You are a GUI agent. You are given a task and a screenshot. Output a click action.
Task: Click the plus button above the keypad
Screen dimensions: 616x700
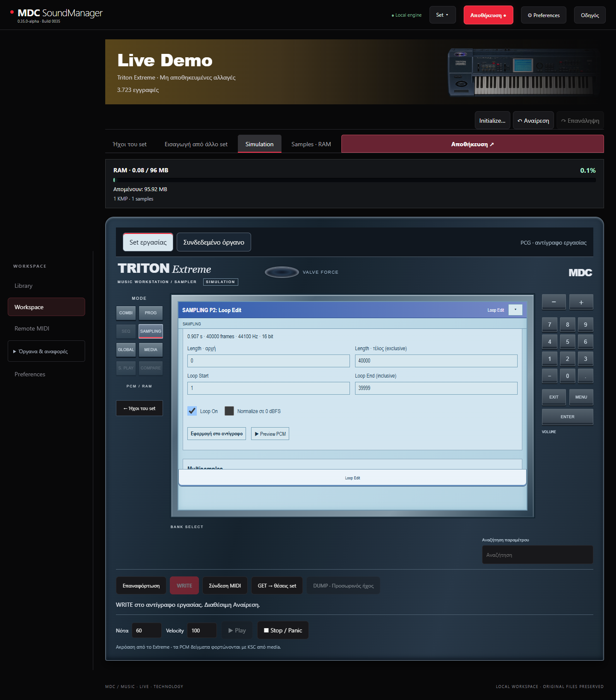pos(581,302)
